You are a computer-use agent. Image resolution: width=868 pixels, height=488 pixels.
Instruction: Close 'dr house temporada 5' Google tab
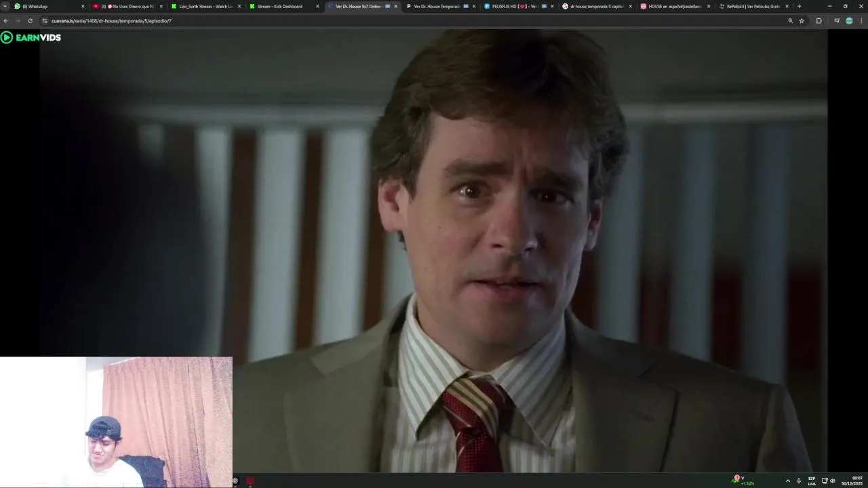(630, 6)
